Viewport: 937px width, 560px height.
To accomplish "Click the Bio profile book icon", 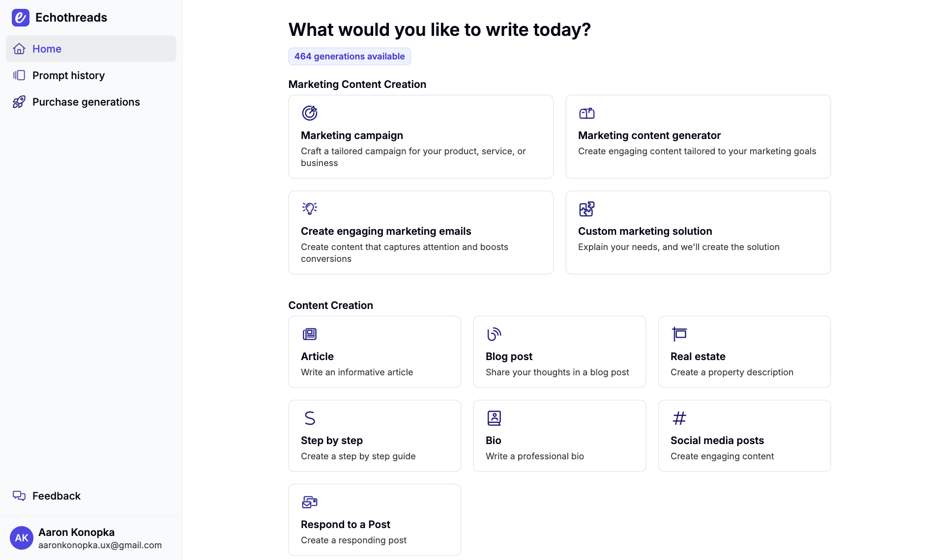I will point(494,418).
